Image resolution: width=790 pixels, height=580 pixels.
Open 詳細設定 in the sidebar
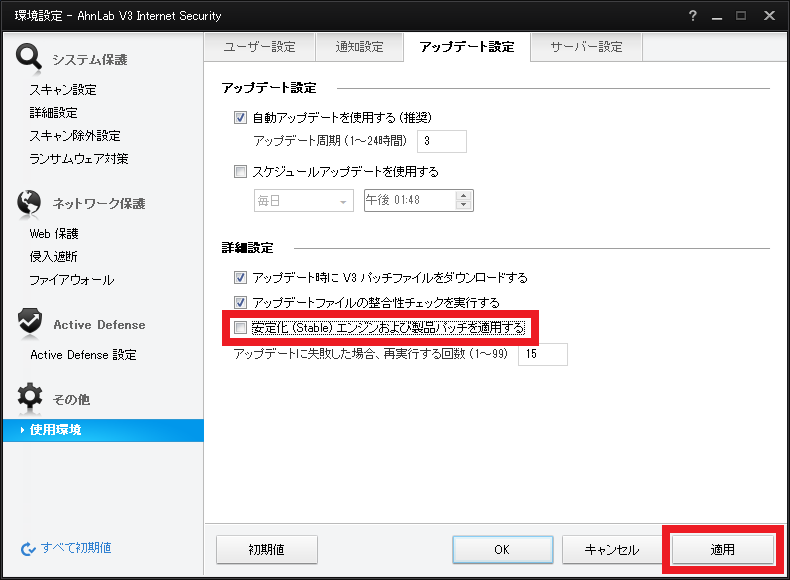[x=53, y=113]
